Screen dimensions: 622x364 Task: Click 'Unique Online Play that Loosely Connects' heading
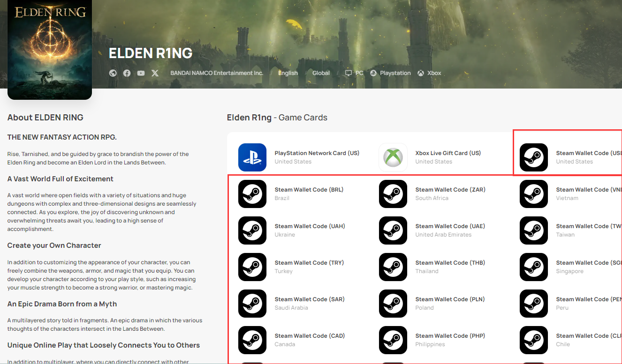point(104,345)
